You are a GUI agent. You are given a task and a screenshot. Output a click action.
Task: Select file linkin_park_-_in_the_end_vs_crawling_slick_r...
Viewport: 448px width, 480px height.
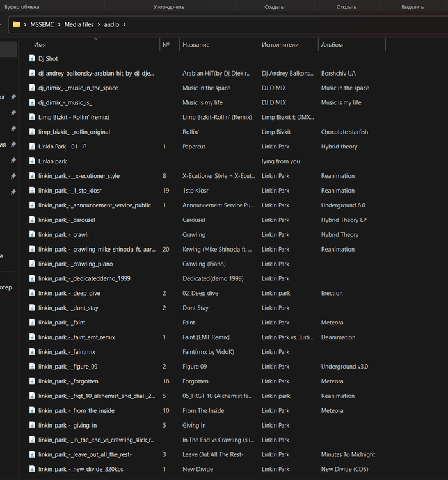point(97,440)
